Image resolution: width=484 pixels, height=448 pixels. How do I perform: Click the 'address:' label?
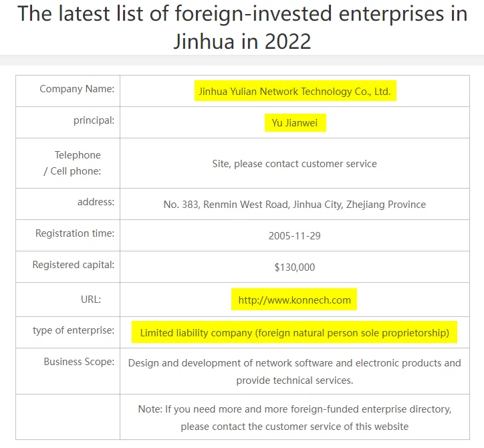[96, 202]
